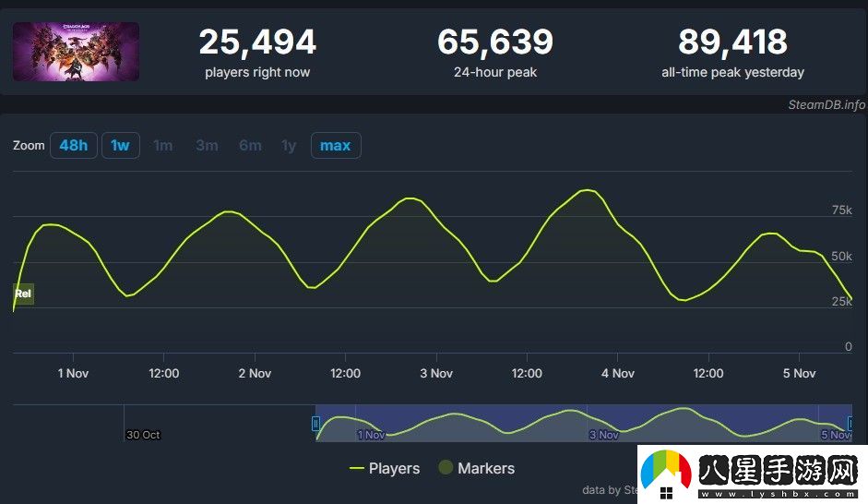Click the 89,418 all-time peak figure
868x504 pixels.
point(732,42)
